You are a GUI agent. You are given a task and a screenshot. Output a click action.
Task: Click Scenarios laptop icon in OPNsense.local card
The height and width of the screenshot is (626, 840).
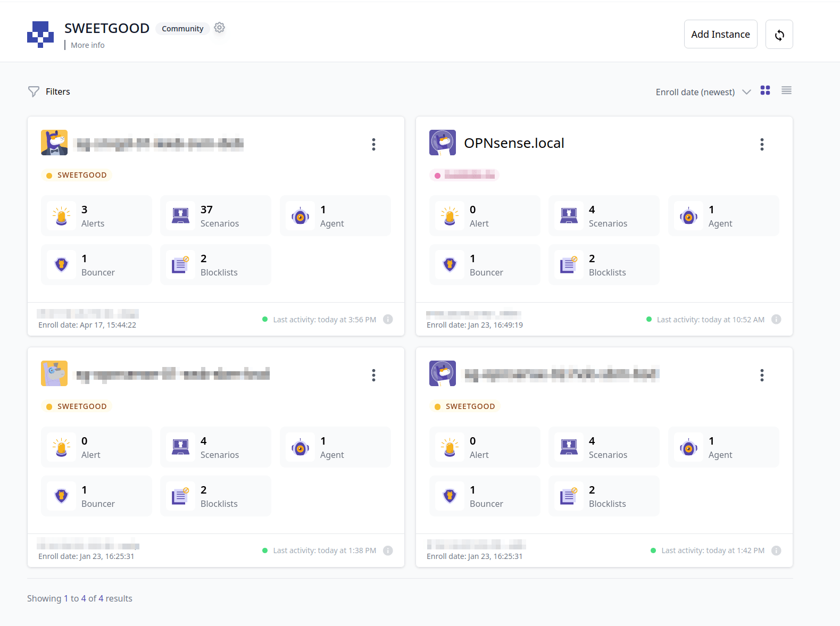tap(569, 216)
